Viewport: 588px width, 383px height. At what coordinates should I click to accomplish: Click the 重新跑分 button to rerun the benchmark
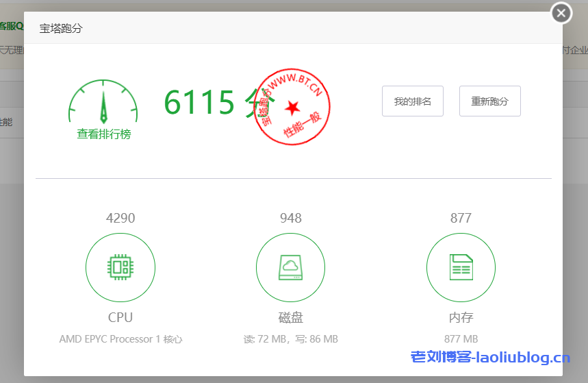489,101
